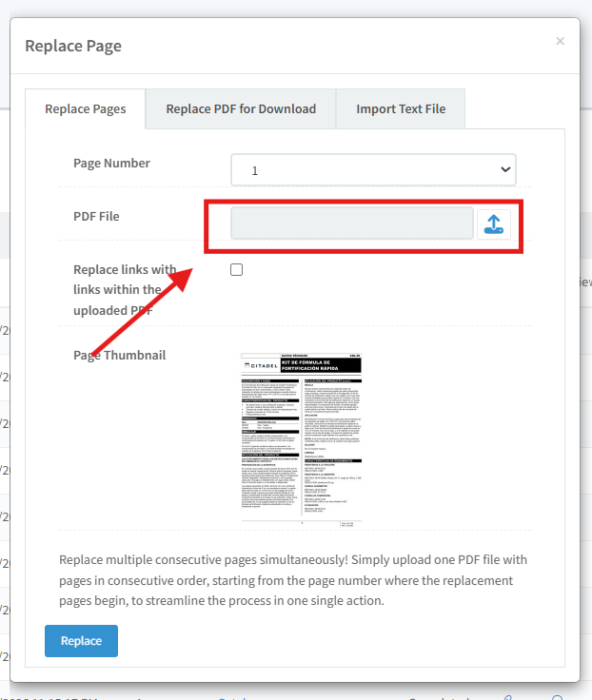Click the Page Number field label
Viewport: 592px width, 700px height.
tap(111, 163)
